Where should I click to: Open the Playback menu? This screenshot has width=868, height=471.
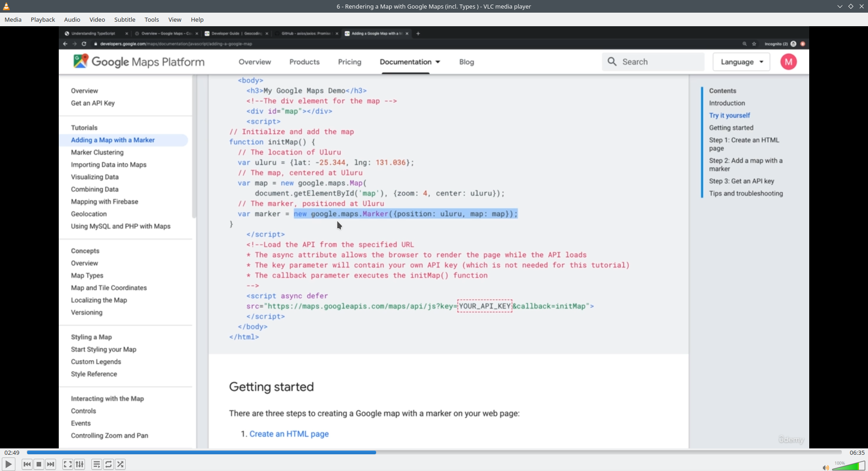coord(43,19)
